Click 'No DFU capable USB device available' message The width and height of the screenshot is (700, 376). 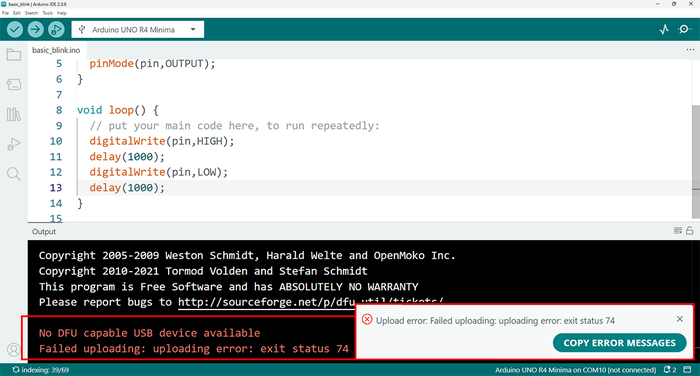point(150,333)
